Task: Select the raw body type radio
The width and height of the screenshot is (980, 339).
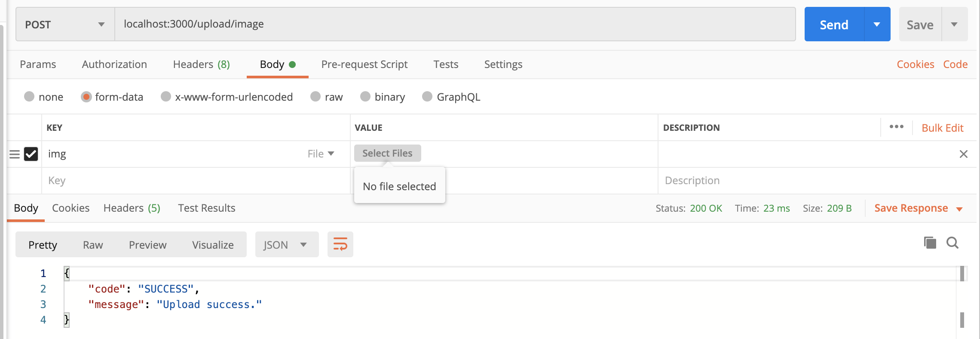Action: click(x=315, y=97)
